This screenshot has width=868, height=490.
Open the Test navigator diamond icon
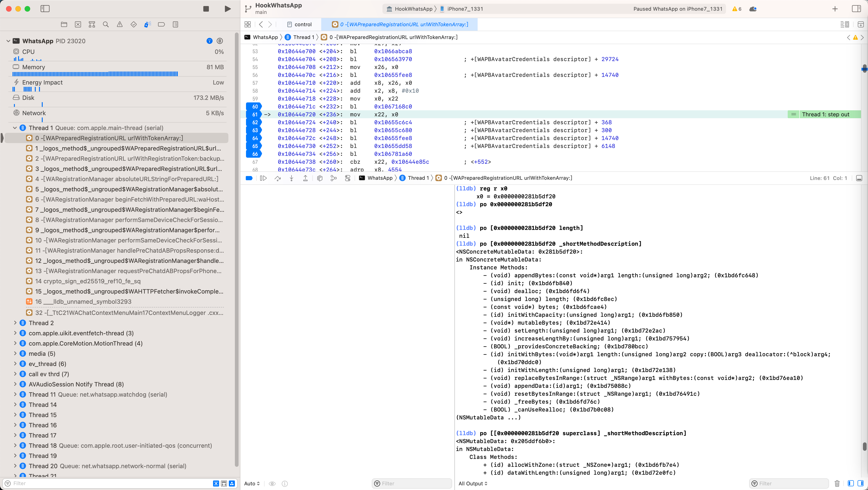tap(134, 24)
